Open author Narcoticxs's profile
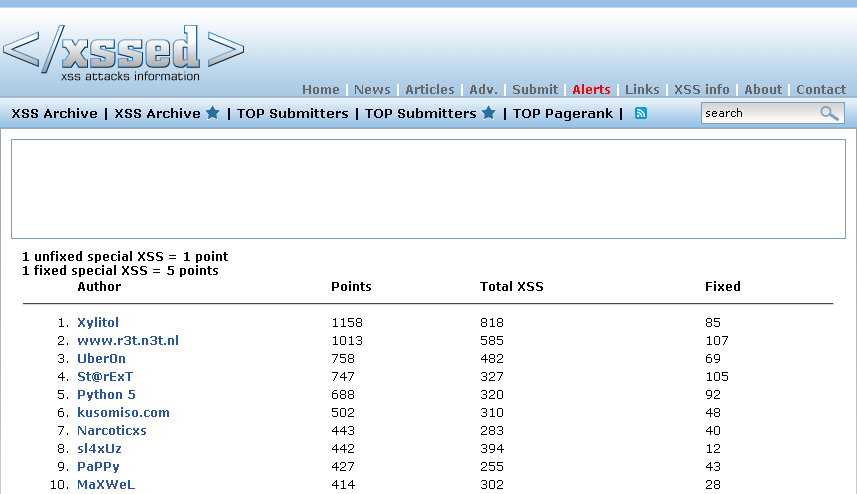Viewport: 857px width, 494px height. (x=111, y=431)
